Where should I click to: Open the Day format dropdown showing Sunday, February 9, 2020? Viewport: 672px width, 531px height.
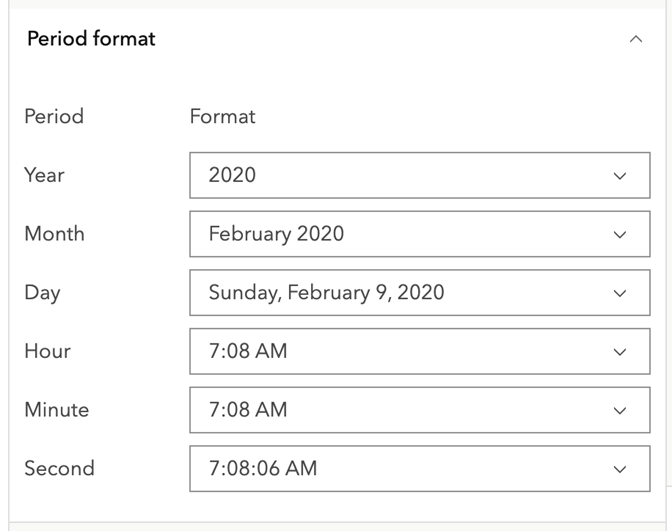click(x=418, y=293)
